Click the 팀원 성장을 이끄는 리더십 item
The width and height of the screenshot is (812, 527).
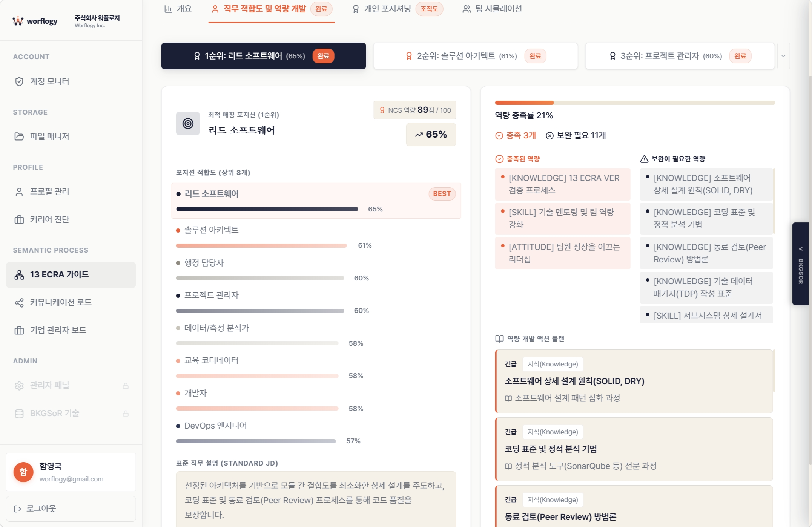(x=562, y=253)
